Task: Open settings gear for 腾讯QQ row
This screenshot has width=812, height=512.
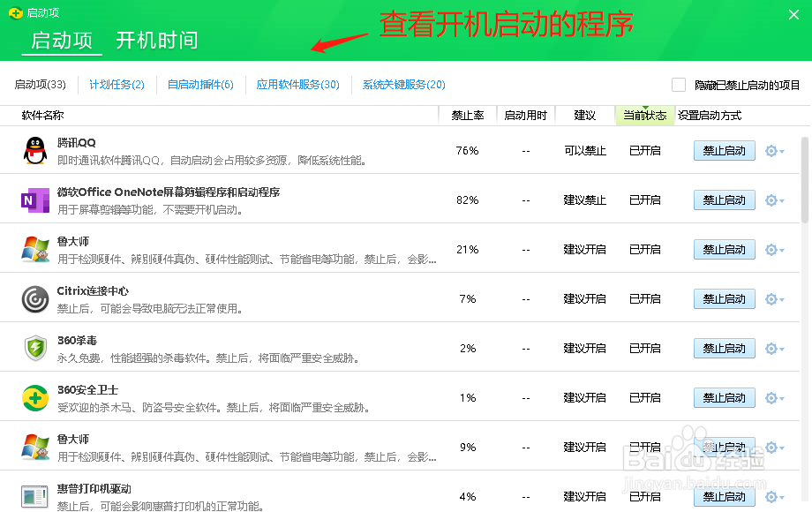Action: (x=774, y=151)
